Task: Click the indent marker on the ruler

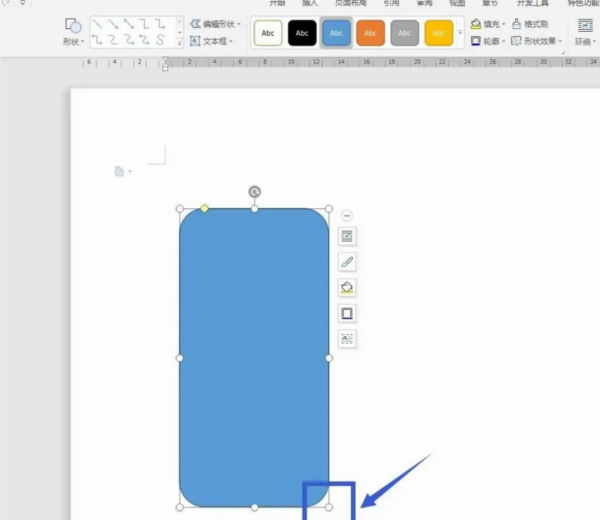Action: pyautogui.click(x=165, y=64)
